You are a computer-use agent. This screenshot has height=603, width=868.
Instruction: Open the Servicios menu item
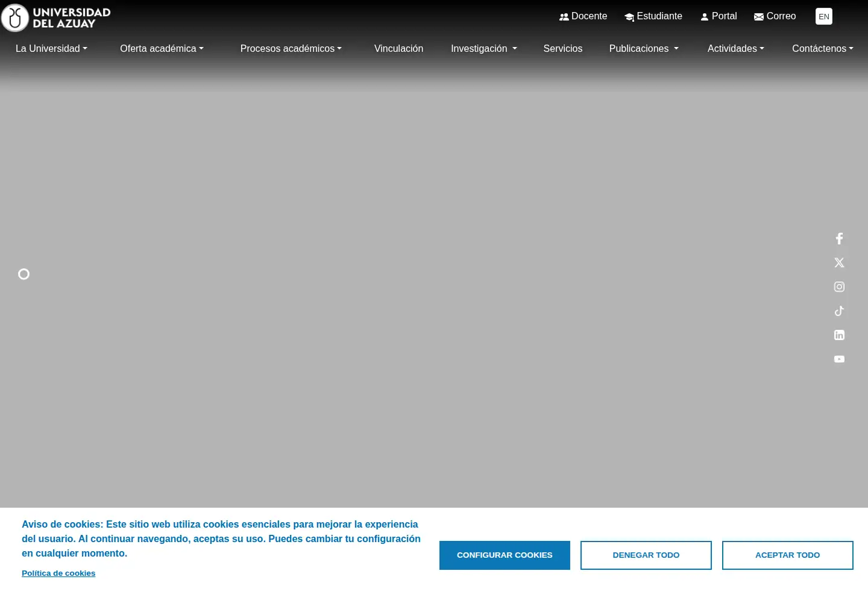pos(563,49)
